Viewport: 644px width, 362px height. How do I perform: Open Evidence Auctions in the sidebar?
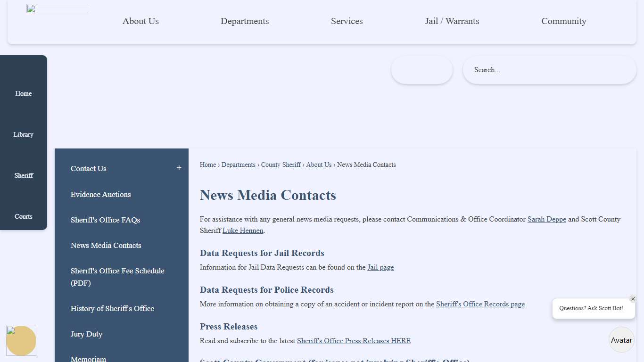(x=100, y=194)
